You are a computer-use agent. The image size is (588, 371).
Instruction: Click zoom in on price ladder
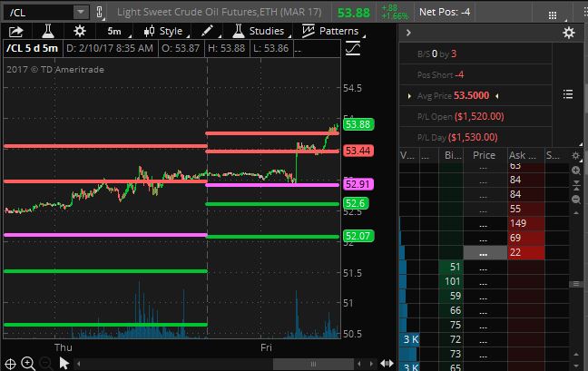click(577, 171)
